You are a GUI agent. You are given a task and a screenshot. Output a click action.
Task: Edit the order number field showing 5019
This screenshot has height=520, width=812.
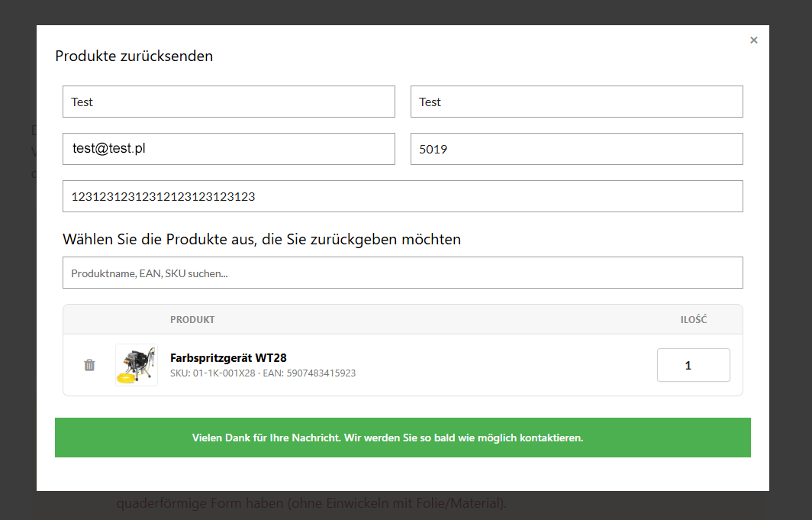[577, 149]
